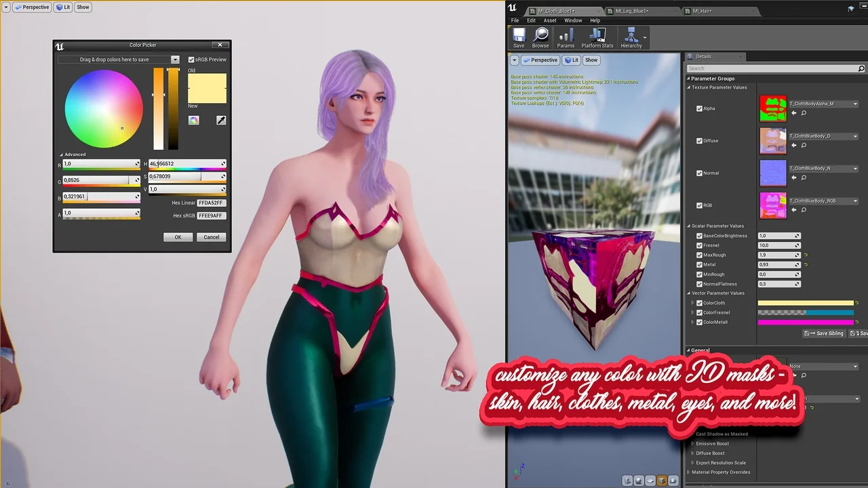Collapse the Advanced section in Color Picker
This screenshot has width=868, height=488.
[x=62, y=154]
